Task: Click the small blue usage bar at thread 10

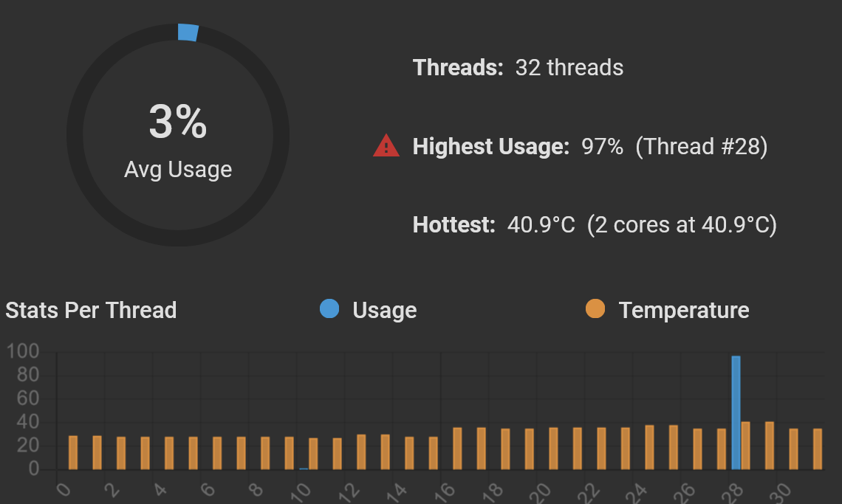Action: coord(304,469)
